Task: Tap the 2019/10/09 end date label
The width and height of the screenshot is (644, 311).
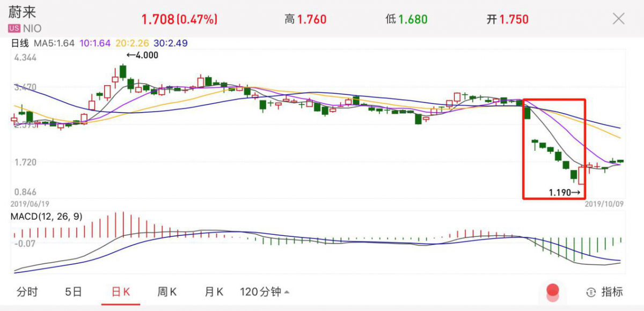Action: click(x=604, y=204)
